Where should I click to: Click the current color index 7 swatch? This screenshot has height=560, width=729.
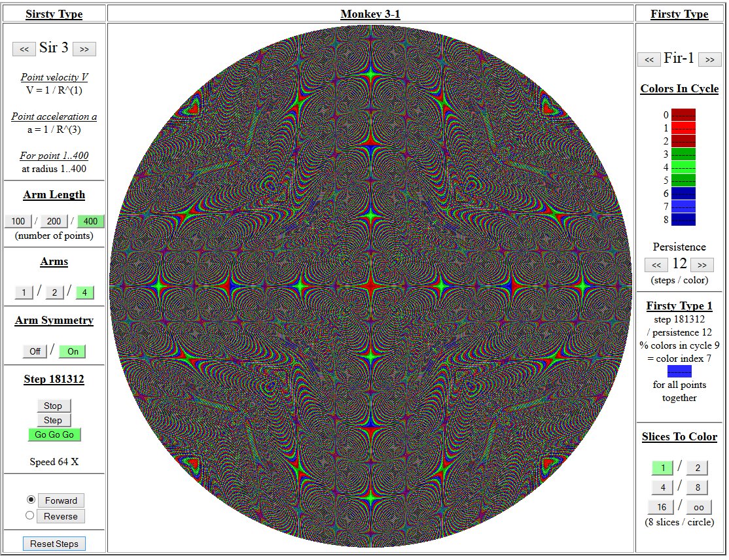tap(679, 372)
